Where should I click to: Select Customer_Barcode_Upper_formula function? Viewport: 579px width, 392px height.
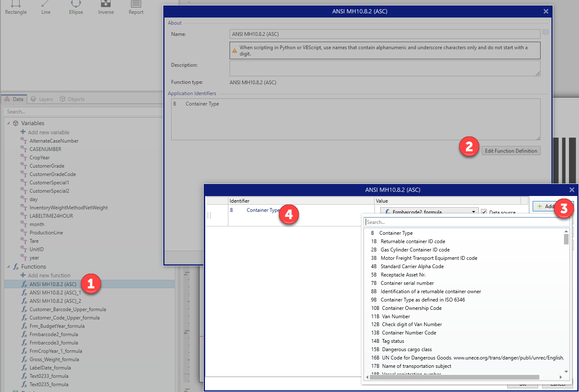[68, 309]
